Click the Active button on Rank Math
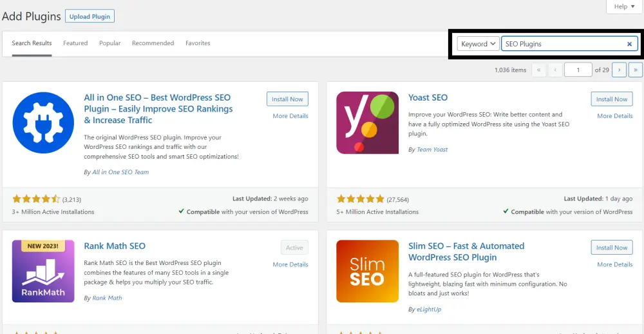 (x=294, y=248)
